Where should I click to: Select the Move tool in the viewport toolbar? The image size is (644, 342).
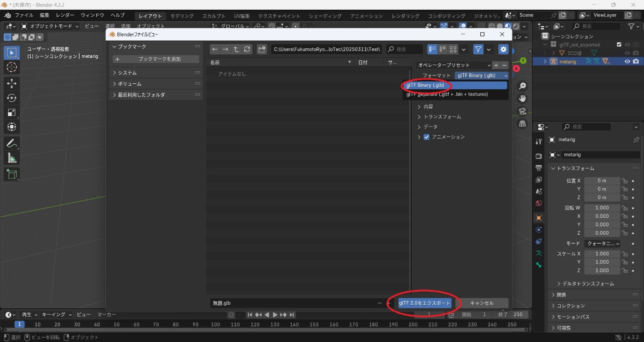12,83
